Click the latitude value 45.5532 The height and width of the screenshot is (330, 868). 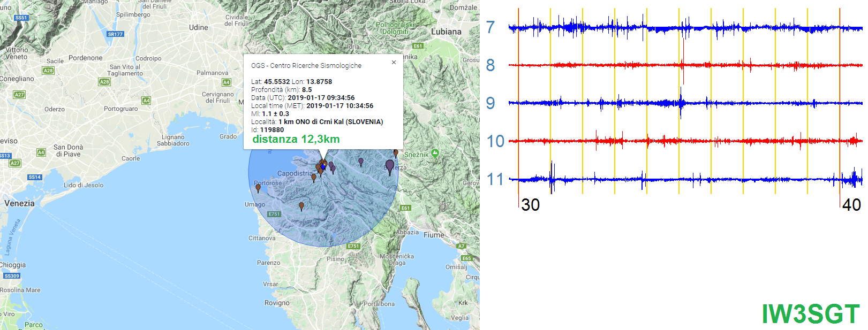point(278,82)
